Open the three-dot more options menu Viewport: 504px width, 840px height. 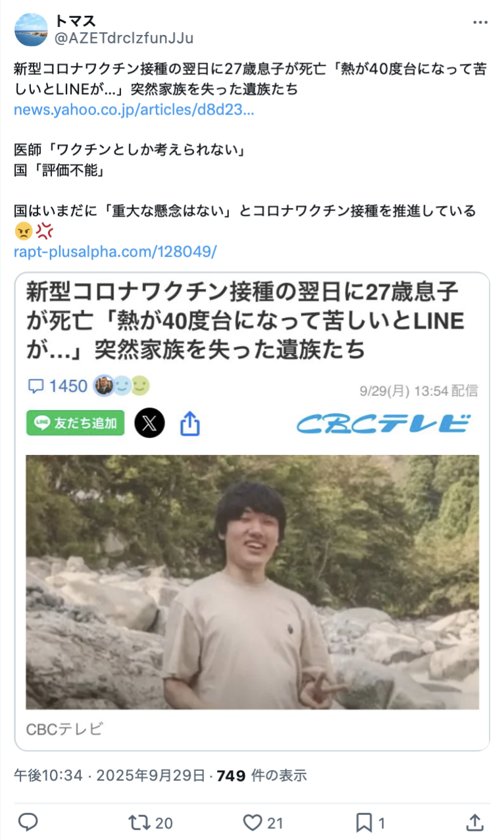(x=481, y=22)
